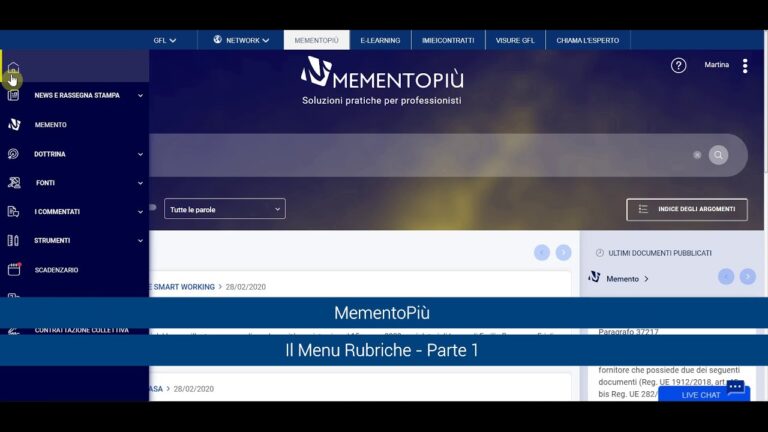Click the Martina user name
The image size is (768, 432).
click(x=717, y=65)
